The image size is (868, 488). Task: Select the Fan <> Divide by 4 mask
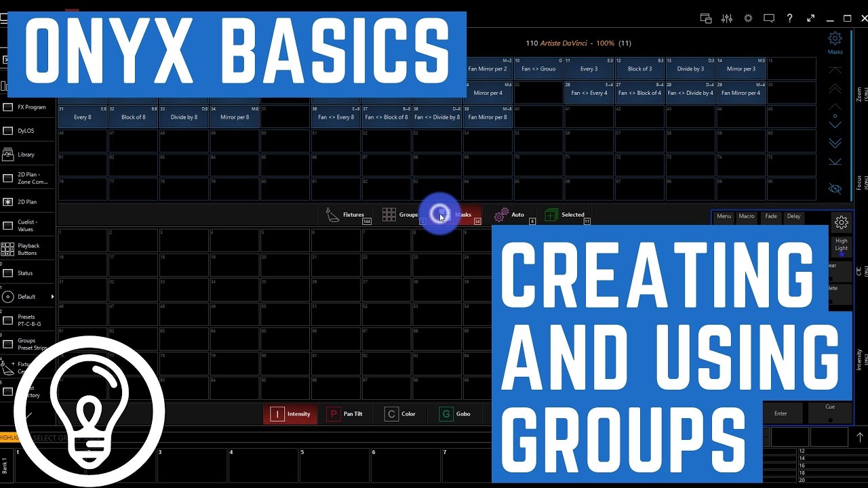(x=690, y=93)
